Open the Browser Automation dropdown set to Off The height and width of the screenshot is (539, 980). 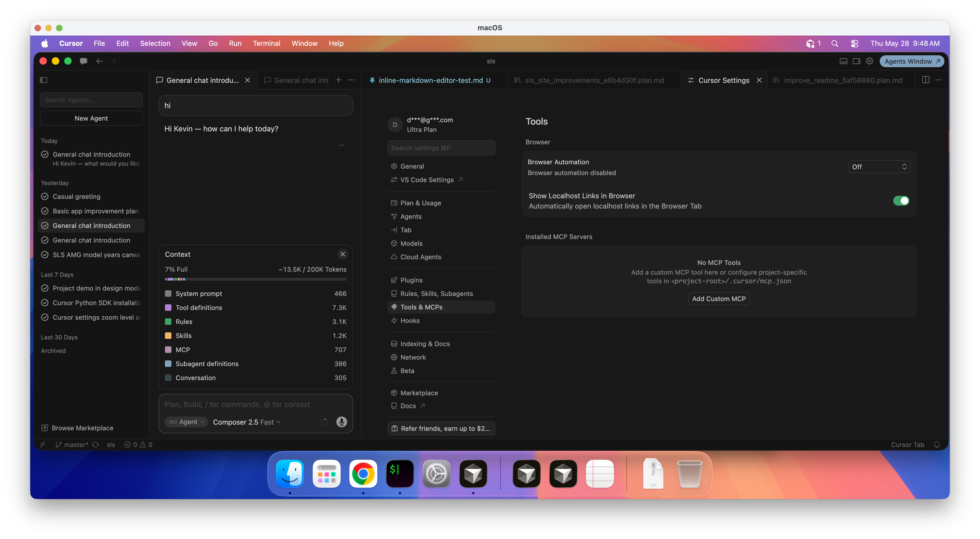879,167
